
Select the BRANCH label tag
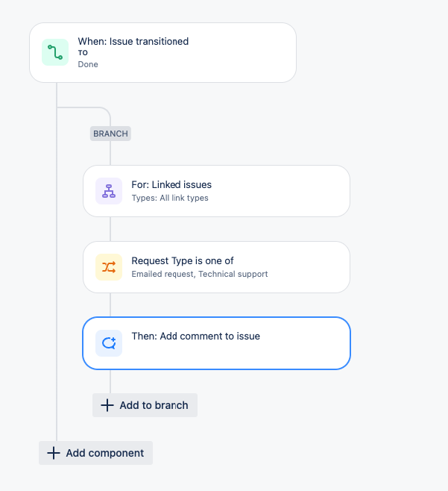110,134
